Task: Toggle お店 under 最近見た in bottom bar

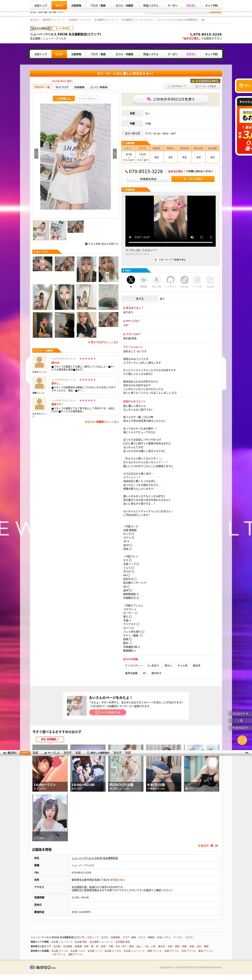Action: pos(35,753)
